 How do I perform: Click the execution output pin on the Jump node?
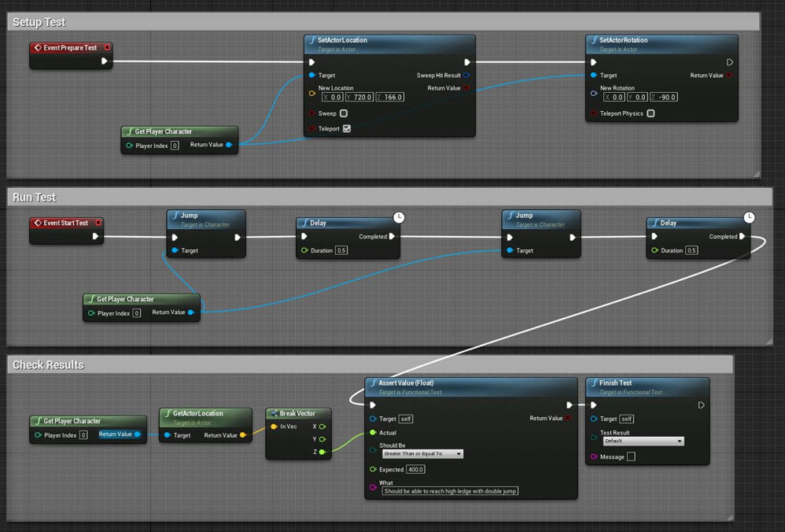click(x=238, y=237)
